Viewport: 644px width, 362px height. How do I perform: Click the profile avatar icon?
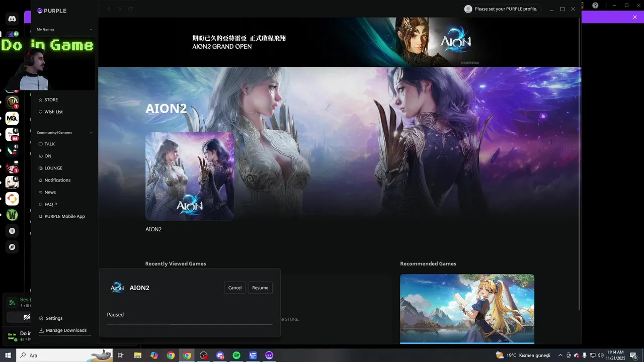(468, 9)
